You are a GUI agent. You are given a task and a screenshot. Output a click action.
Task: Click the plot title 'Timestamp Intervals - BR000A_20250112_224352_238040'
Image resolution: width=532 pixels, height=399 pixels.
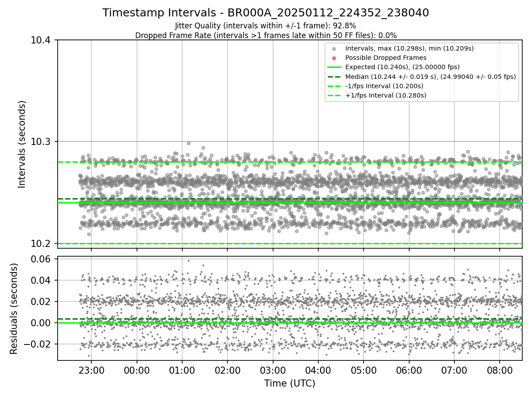pyautogui.click(x=266, y=13)
